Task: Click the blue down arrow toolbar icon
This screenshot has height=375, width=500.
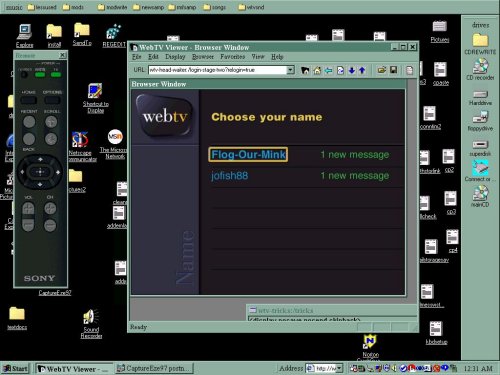Action: click(x=352, y=70)
